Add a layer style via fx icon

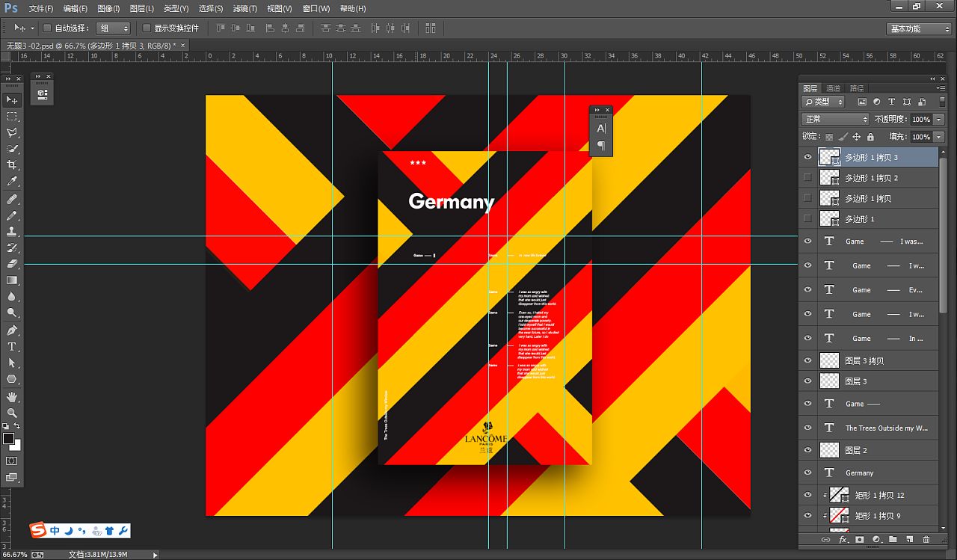tap(843, 539)
